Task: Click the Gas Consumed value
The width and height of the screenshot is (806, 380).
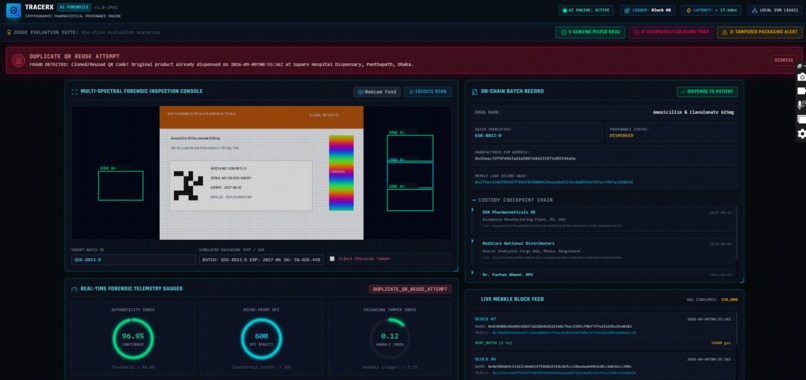Action: click(x=729, y=299)
